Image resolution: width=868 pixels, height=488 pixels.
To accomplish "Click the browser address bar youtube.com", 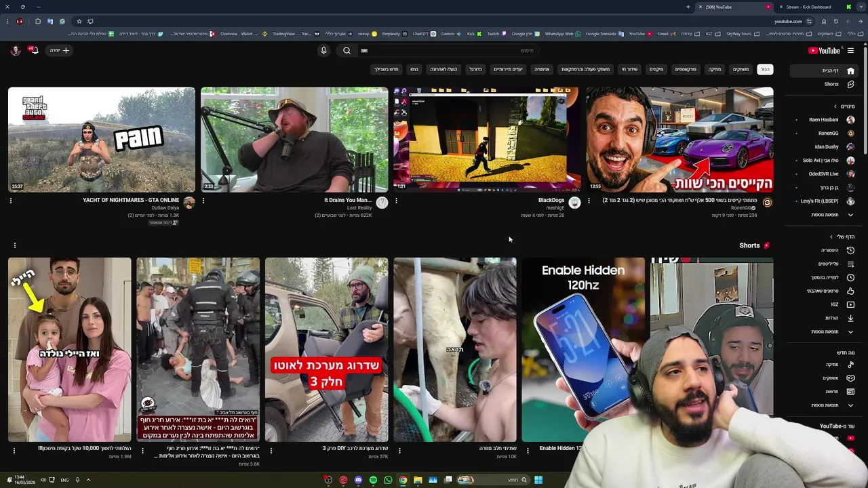I will (x=788, y=21).
